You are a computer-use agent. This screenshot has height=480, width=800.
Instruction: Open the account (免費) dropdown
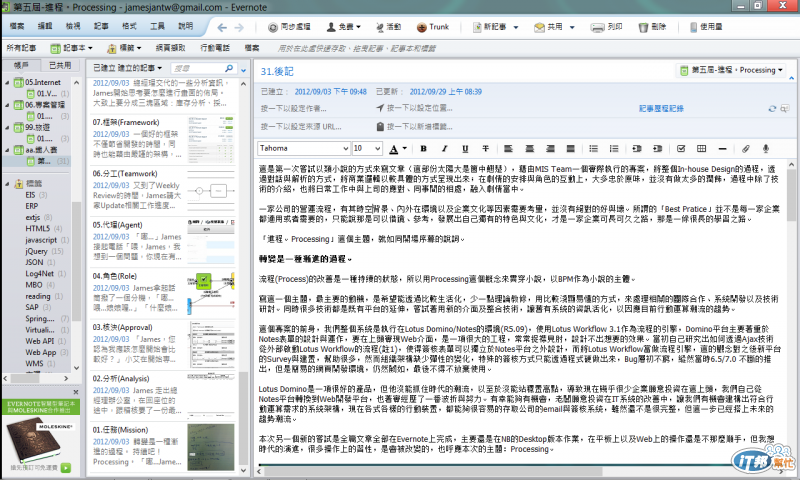point(343,27)
